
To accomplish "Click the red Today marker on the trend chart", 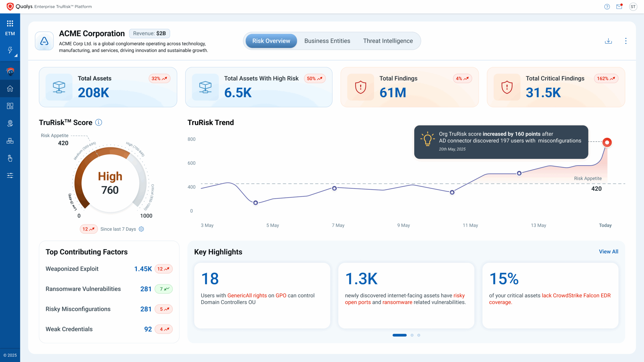I will tap(607, 143).
